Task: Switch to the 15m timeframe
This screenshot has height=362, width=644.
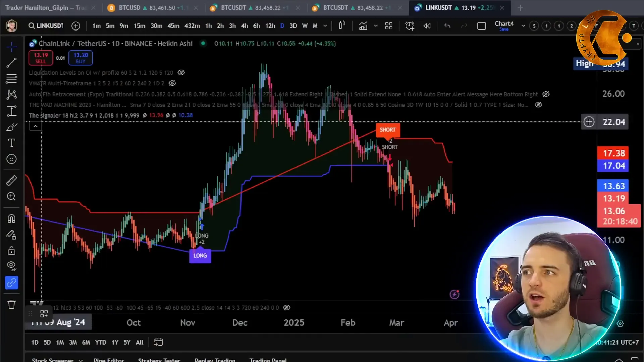Action: [x=139, y=26]
